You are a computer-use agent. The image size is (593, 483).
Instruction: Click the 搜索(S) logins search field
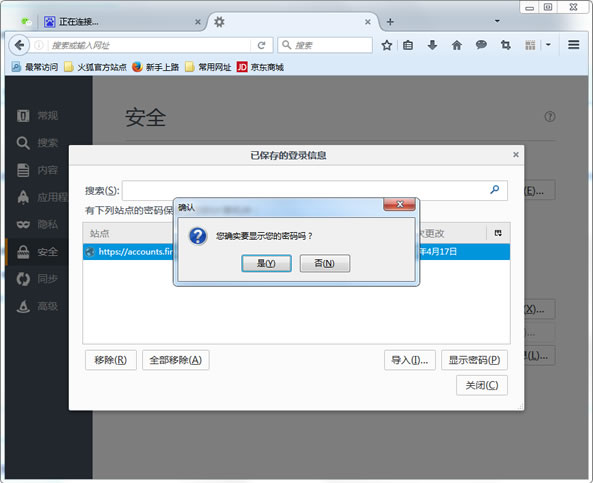315,190
